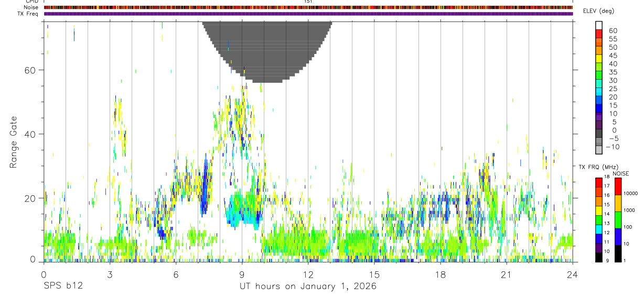Click the green segment of the NOISE color bar
Screen dimensions: 644x297
(618, 220)
